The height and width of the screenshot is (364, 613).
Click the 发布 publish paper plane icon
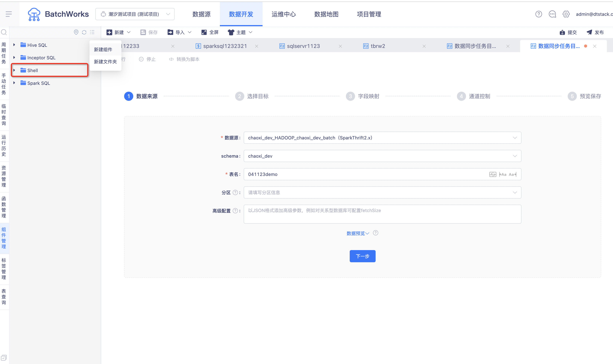click(589, 32)
